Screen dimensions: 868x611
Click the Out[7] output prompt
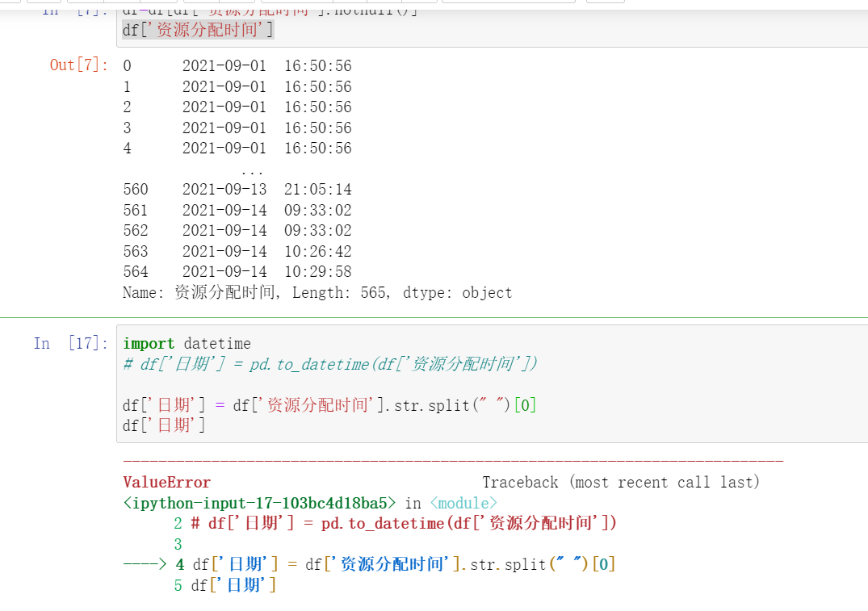[x=78, y=65]
